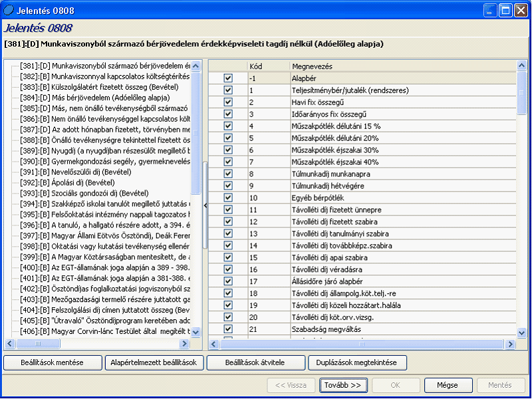Click the Megnevezés column header
Screen dimensions: 532x399
(403, 66)
